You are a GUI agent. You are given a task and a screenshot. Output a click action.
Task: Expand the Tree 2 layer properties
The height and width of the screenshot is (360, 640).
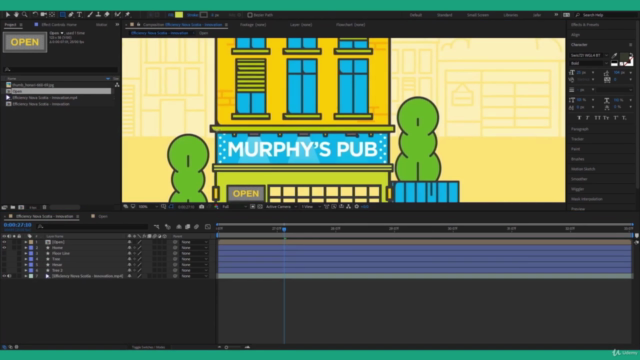click(x=26, y=271)
